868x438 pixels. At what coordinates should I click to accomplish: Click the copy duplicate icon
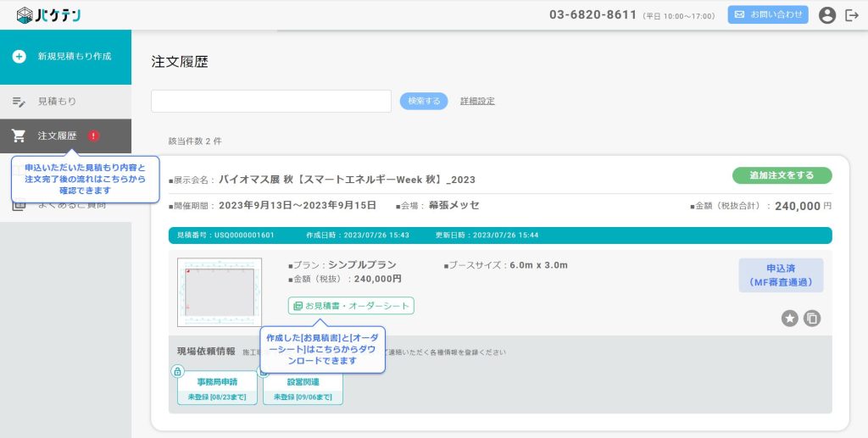[x=812, y=318]
